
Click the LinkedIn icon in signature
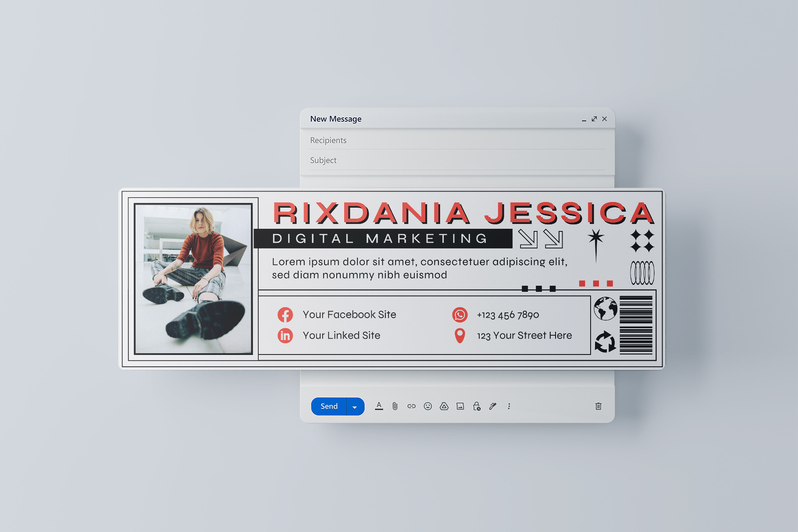(x=285, y=336)
